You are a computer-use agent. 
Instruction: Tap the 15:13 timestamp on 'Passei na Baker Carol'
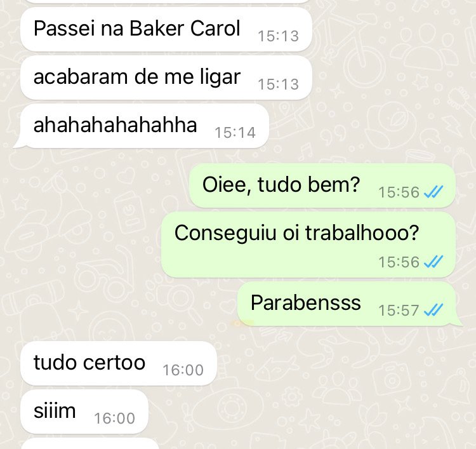click(278, 36)
